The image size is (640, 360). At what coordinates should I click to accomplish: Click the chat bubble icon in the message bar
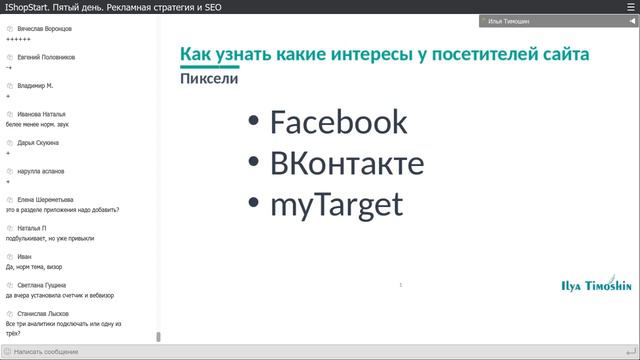tap(7, 351)
